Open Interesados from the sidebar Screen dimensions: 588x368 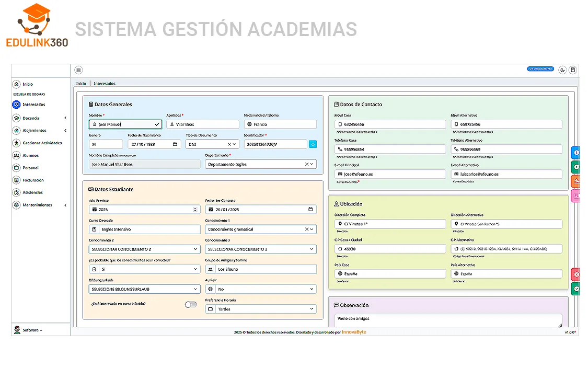pyautogui.click(x=33, y=105)
